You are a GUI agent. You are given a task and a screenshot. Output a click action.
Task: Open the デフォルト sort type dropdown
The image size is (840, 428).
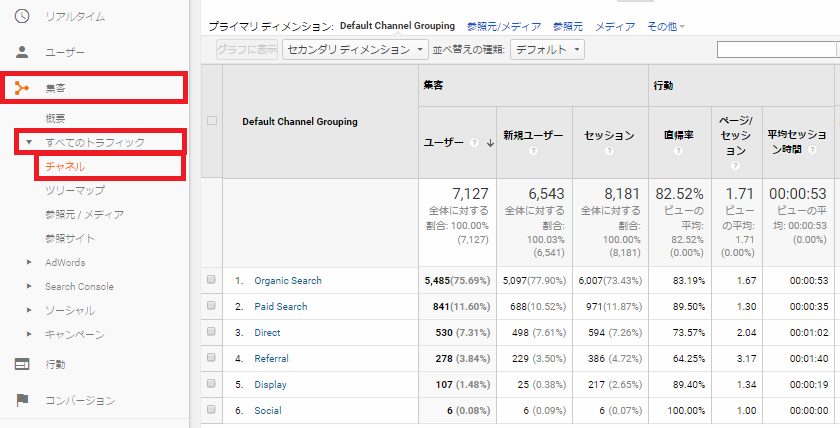(x=546, y=49)
